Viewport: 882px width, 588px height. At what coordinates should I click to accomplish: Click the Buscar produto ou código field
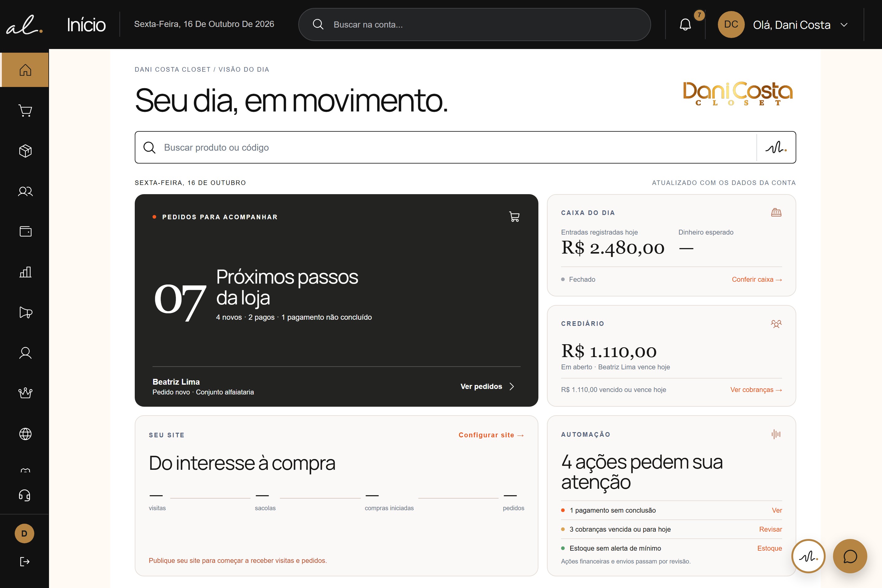click(x=446, y=147)
